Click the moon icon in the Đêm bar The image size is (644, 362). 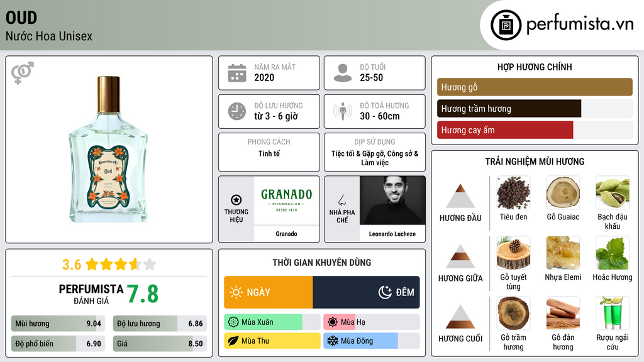(x=385, y=292)
